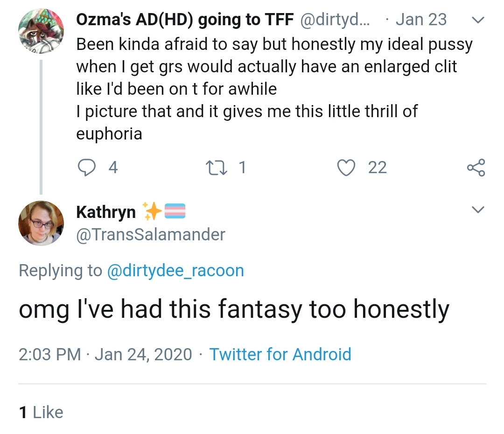
Task: Click the Twitter for Android source link
Action: point(280,354)
